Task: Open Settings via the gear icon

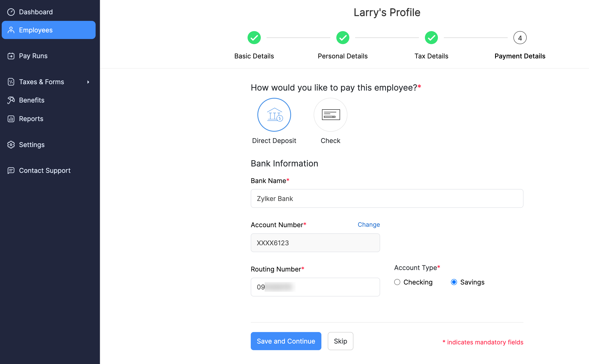Action: click(11, 144)
